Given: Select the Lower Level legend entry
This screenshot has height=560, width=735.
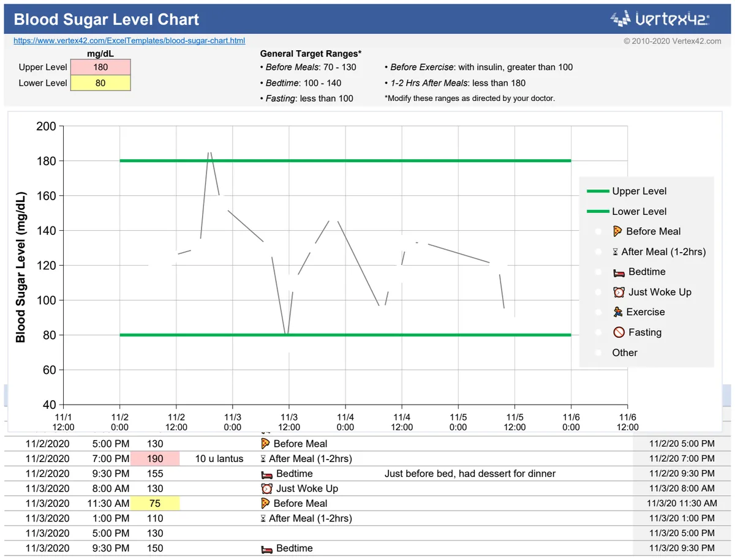Looking at the screenshot, I should (627, 211).
